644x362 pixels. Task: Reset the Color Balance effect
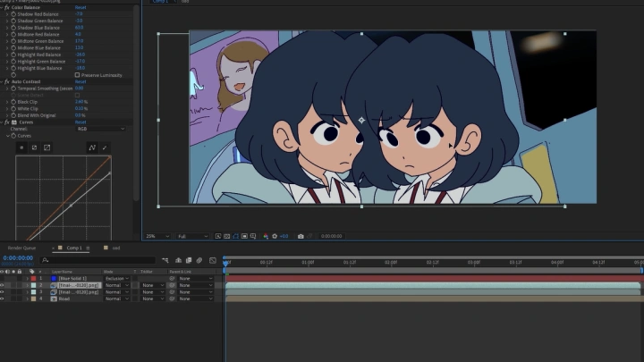pyautogui.click(x=80, y=7)
